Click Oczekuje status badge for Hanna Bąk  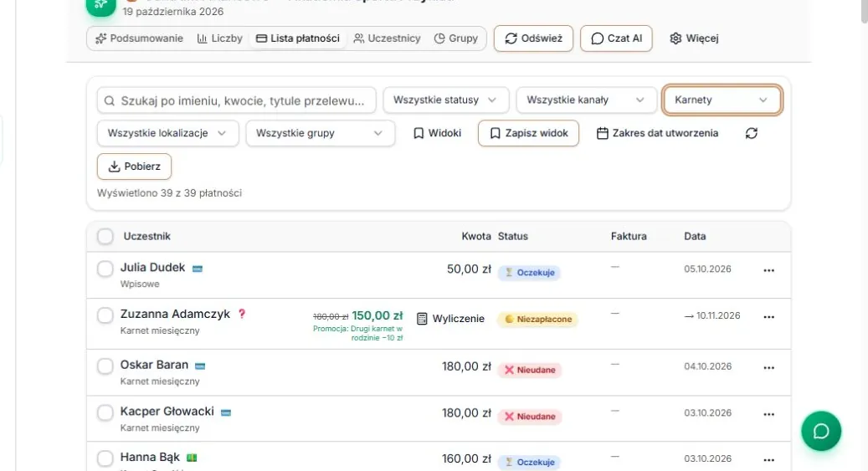pos(530,462)
